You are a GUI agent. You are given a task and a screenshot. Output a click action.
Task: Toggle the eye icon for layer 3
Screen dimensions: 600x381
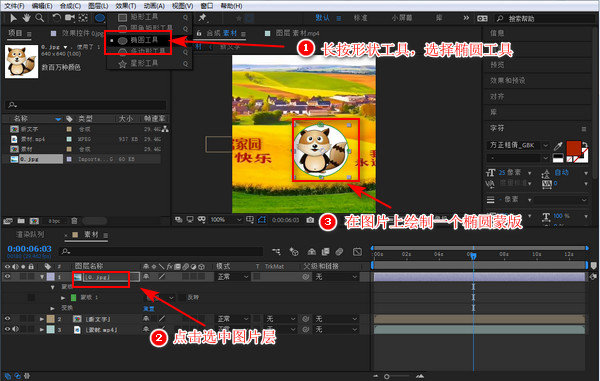point(7,329)
